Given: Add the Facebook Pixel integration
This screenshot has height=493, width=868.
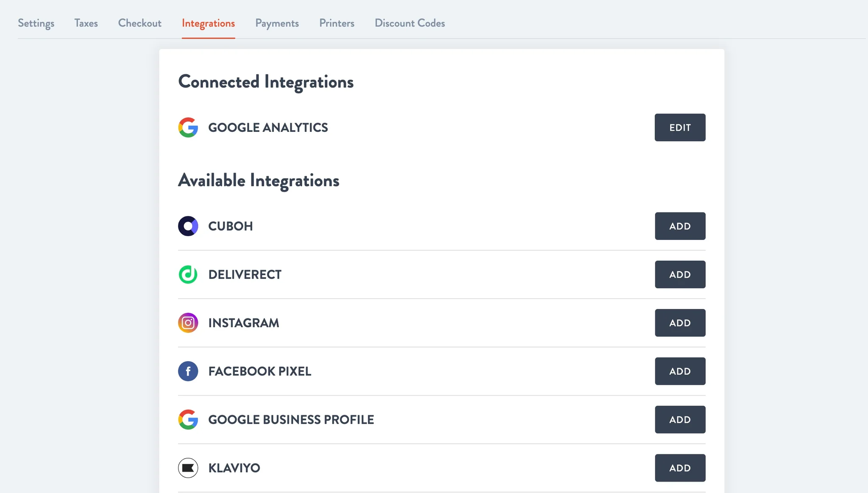Looking at the screenshot, I should [x=680, y=371].
